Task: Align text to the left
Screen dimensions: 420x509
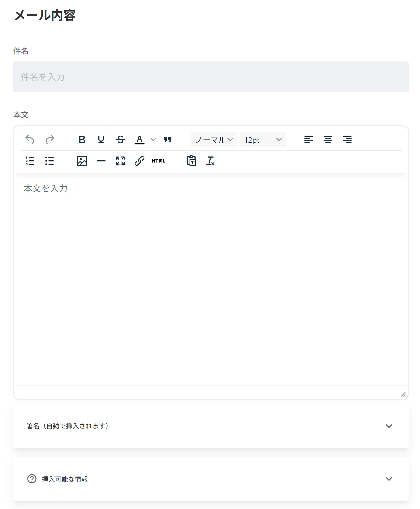Action: click(309, 139)
